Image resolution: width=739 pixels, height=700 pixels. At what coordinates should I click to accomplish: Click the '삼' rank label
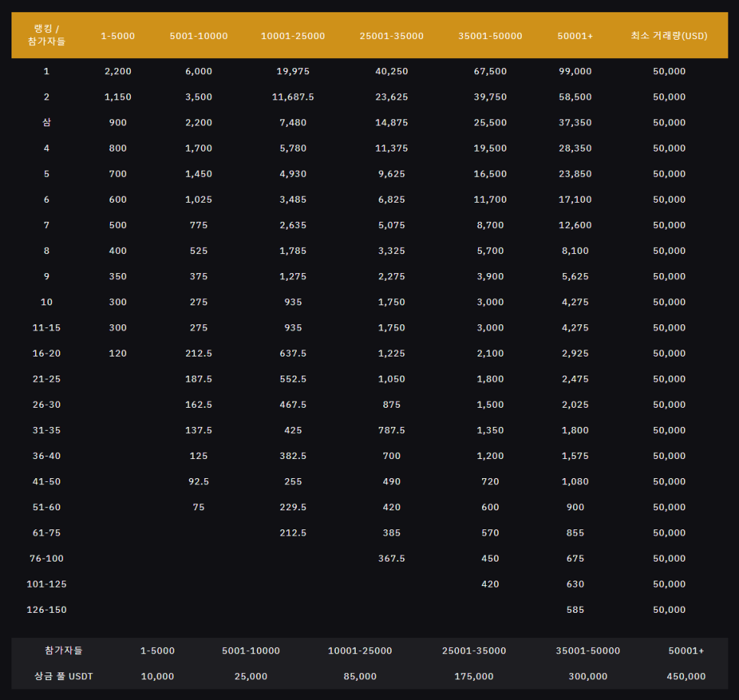(46, 122)
